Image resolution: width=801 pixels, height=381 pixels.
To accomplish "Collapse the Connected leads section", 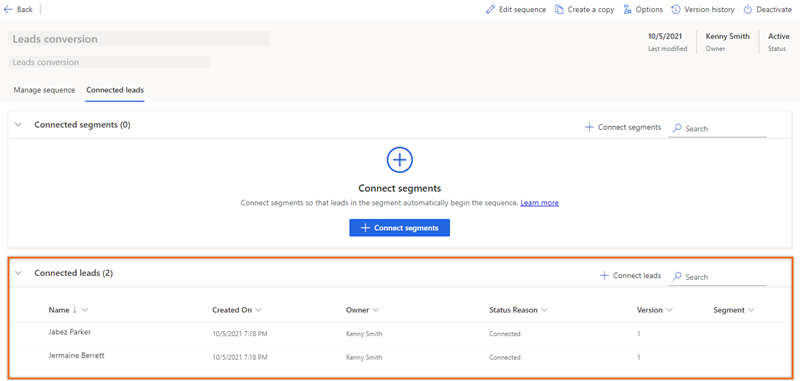I will pos(18,273).
